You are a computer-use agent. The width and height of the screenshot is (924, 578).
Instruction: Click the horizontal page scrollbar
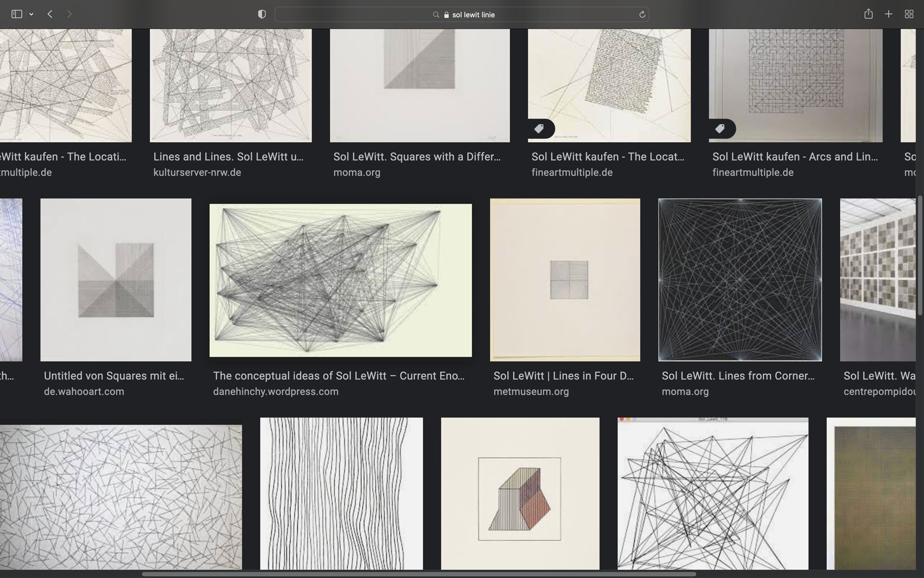419,574
